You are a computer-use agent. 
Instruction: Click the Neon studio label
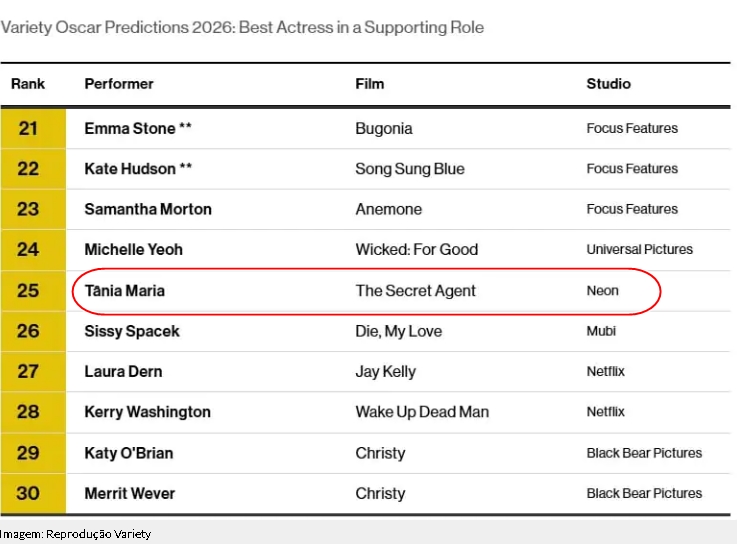[x=603, y=291]
